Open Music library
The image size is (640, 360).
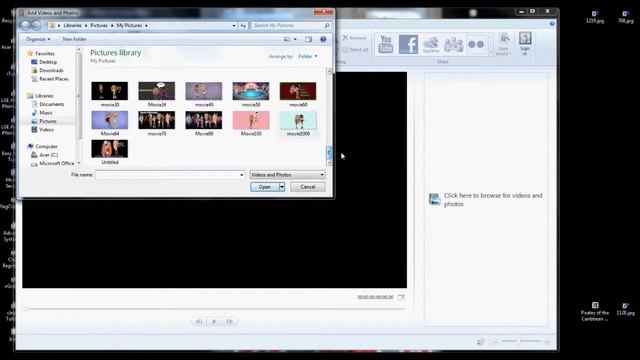pos(42,113)
